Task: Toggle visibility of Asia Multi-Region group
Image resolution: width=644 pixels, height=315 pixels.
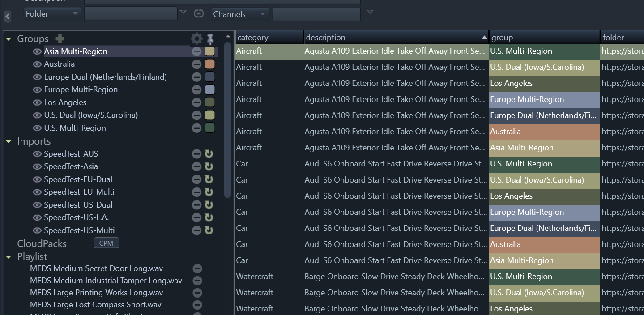Action: coord(37,51)
